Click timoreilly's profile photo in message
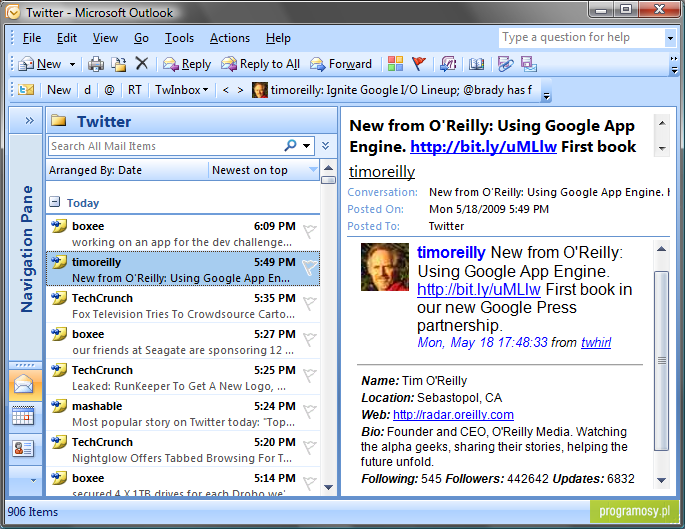 [x=384, y=267]
